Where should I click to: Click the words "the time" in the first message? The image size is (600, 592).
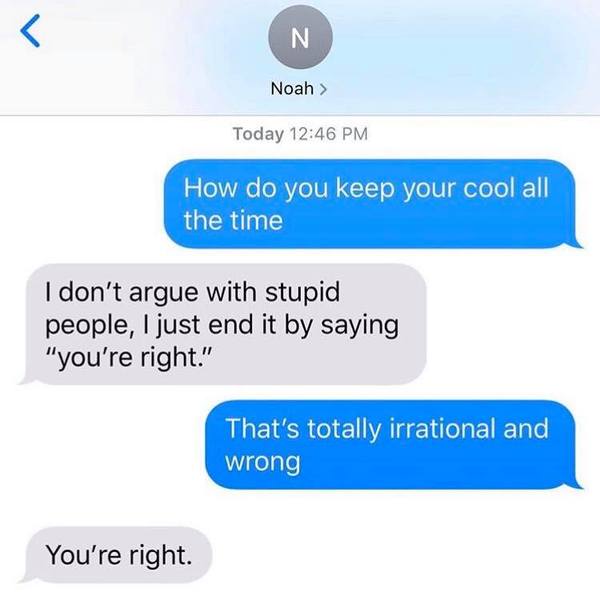(233, 221)
